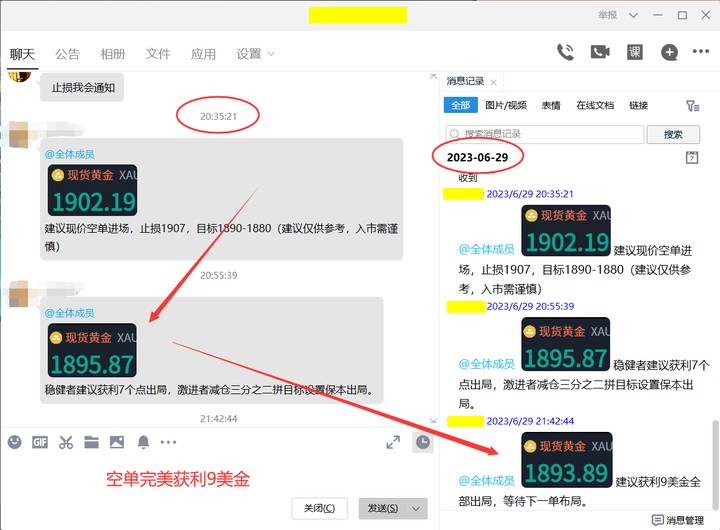This screenshot has height=530, width=720.
Task: Open the 1895.87 image in history panel
Action: coord(566,344)
